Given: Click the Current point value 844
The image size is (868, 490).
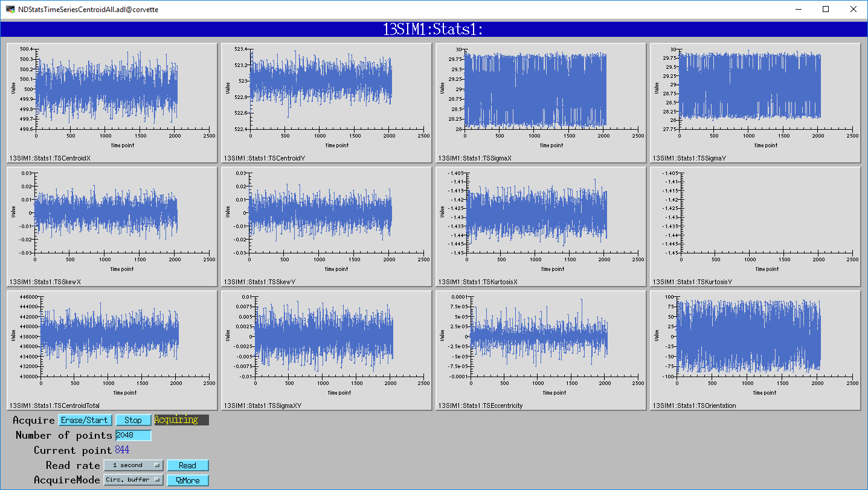Looking at the screenshot, I should (122, 450).
